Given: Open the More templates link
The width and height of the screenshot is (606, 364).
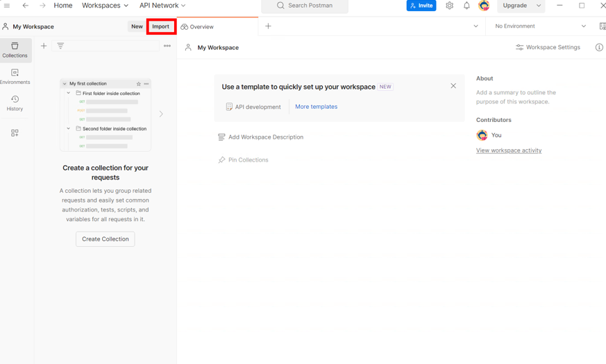Looking at the screenshot, I should [x=316, y=107].
